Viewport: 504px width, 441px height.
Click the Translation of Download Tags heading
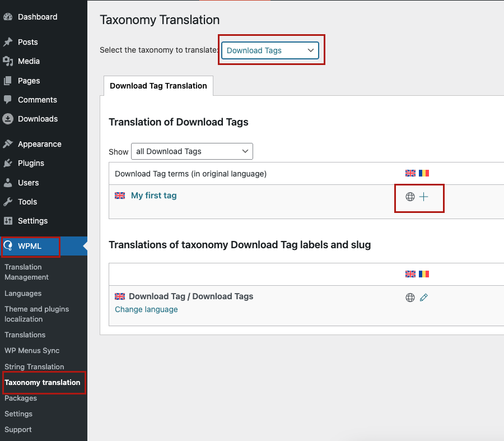pyautogui.click(x=179, y=122)
